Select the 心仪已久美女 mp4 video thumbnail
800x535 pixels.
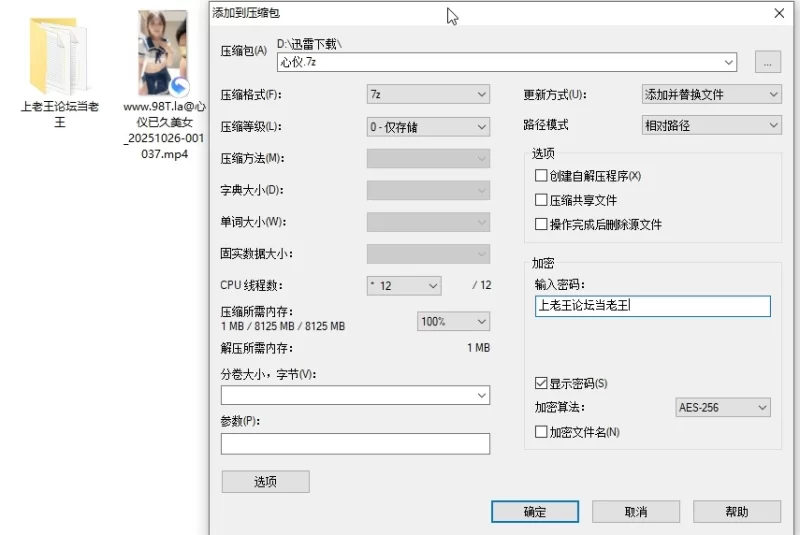tap(163, 53)
